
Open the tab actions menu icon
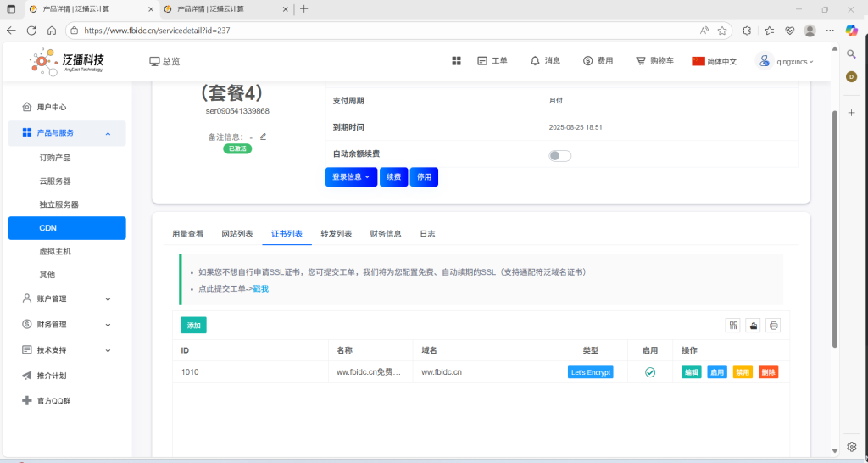tap(11, 9)
